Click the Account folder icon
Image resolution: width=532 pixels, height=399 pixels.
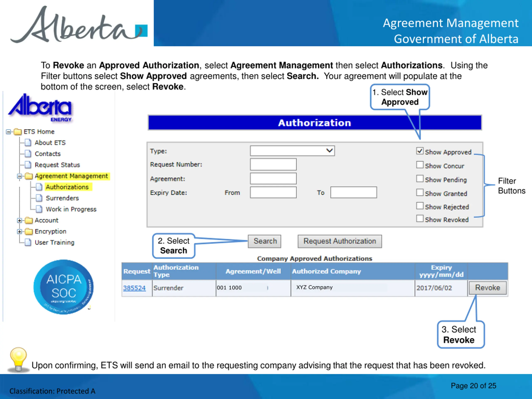click(x=29, y=220)
